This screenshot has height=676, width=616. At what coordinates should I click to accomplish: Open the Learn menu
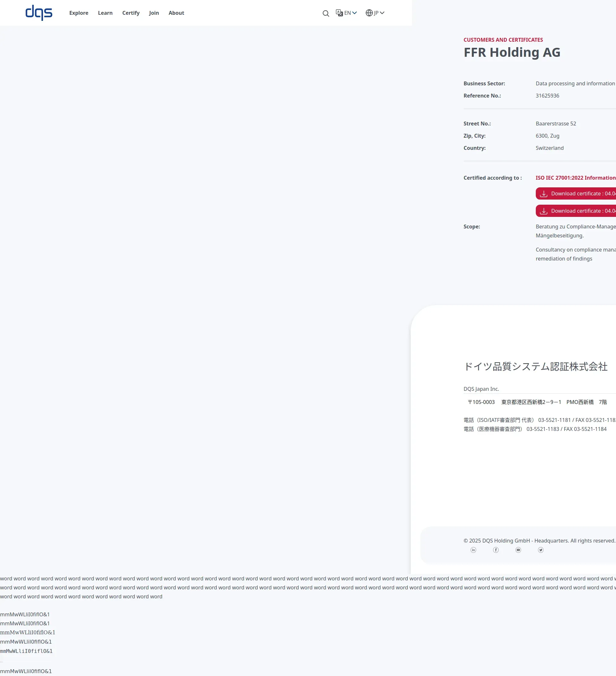click(x=105, y=13)
